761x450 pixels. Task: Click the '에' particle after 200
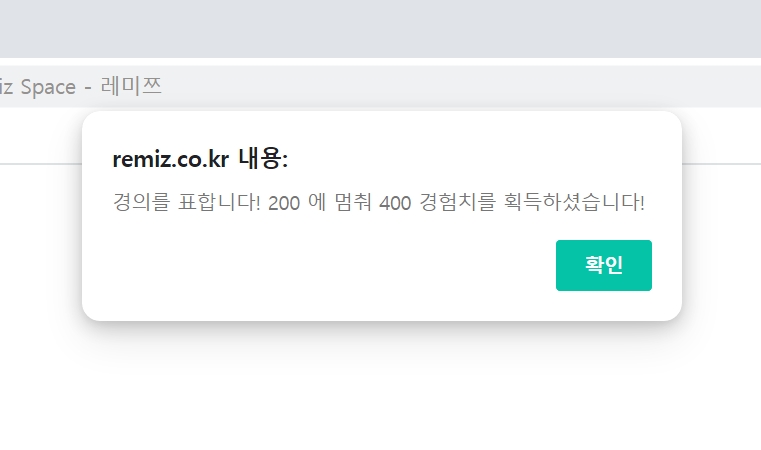[x=317, y=202]
